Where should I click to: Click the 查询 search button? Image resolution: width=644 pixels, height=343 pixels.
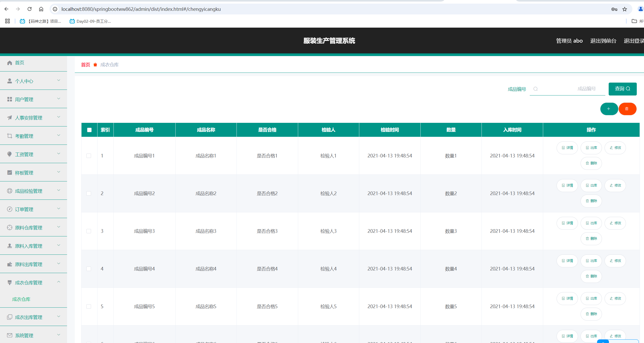click(x=622, y=89)
